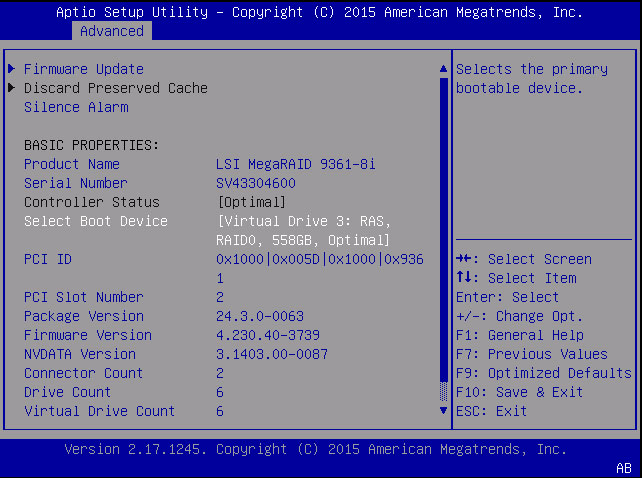Click the Package Version label

pyautogui.click(x=84, y=316)
